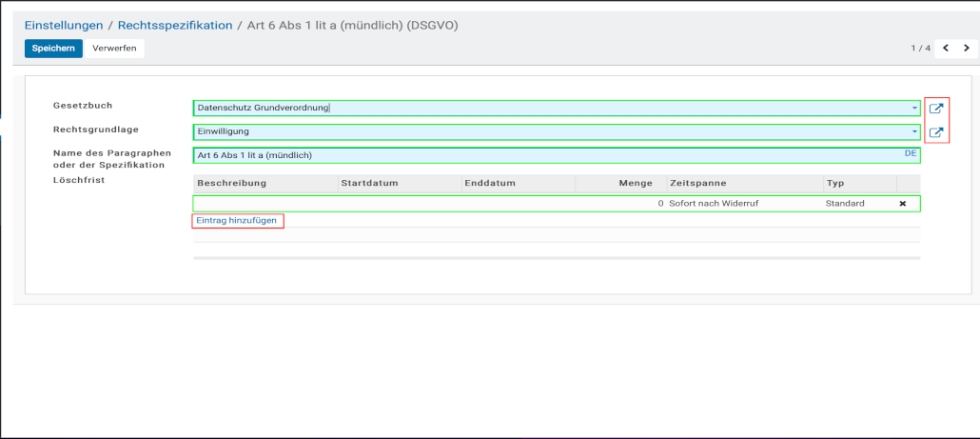The height and width of the screenshot is (439, 980).
Task: Click the Speichern button
Action: tap(53, 49)
